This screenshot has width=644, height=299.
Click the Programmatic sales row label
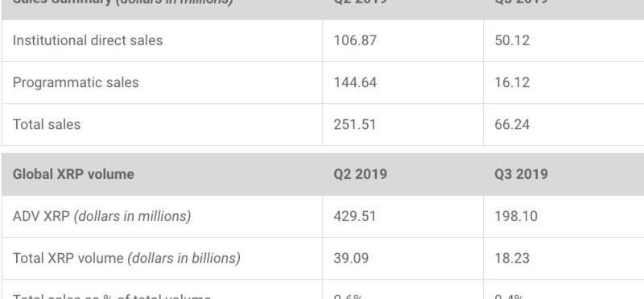pos(76,82)
